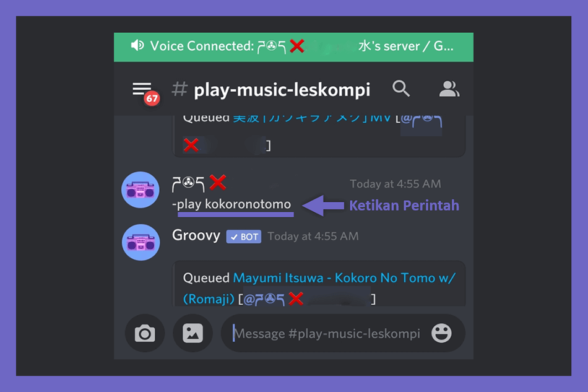This screenshot has height=392, width=588.
Task: Click the BOT verified tag
Action: coord(244,237)
